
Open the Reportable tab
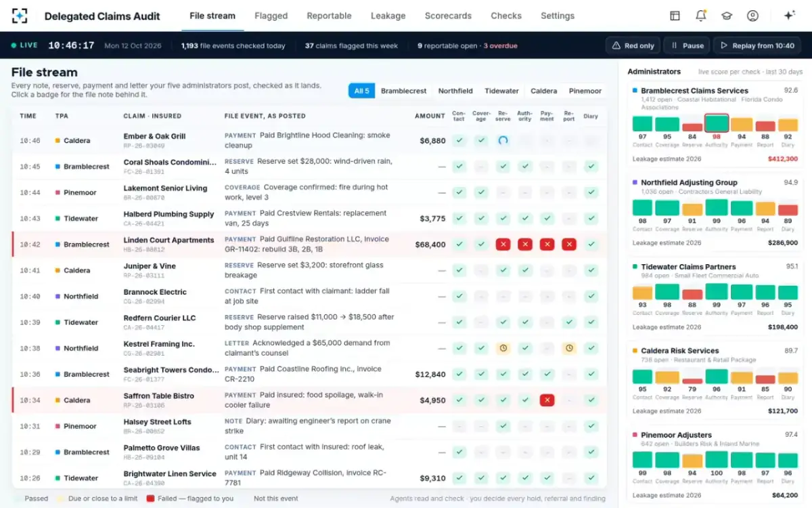pyautogui.click(x=329, y=16)
